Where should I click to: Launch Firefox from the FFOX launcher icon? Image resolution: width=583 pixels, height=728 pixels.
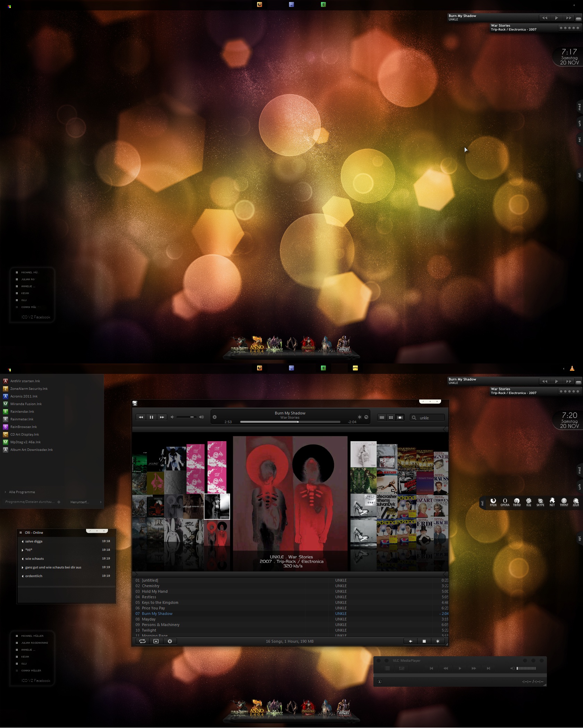[x=493, y=502]
